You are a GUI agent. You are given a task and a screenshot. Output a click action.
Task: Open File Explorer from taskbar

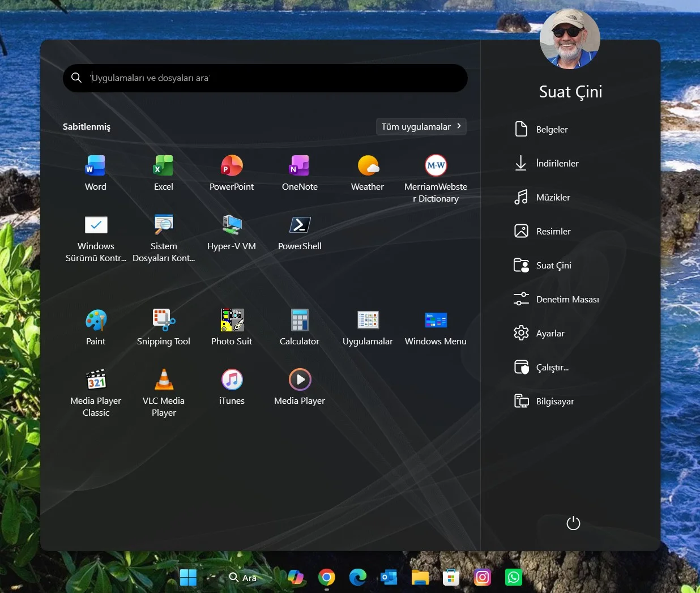(x=420, y=577)
